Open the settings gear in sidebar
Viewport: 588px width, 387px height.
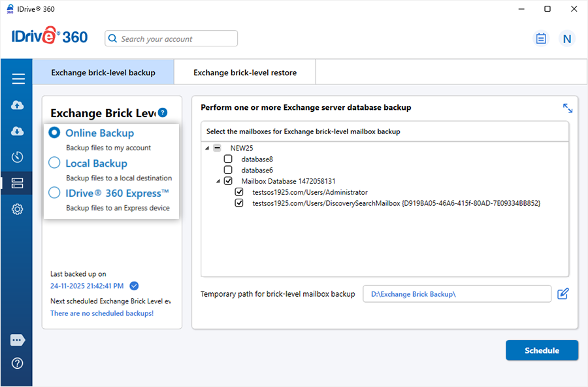(x=18, y=209)
